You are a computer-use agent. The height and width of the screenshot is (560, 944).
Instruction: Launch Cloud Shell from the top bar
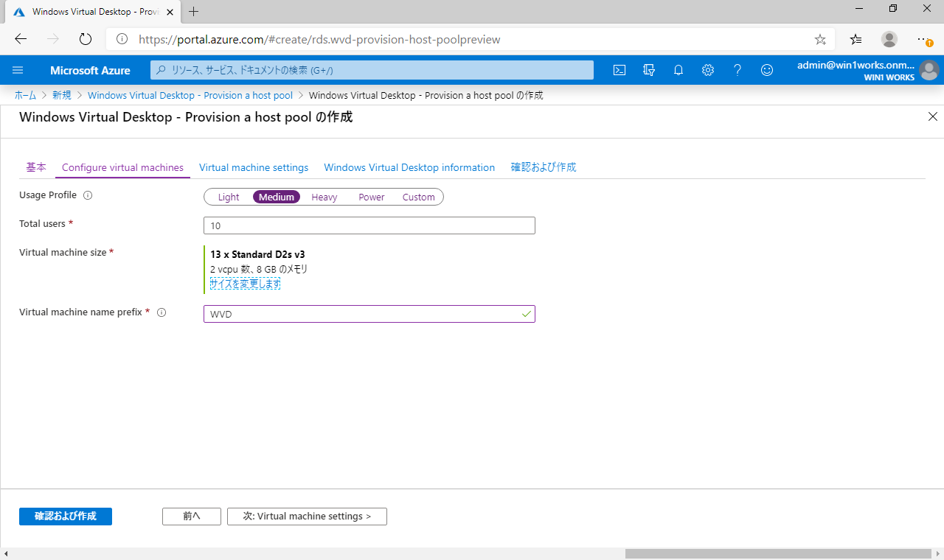point(619,70)
